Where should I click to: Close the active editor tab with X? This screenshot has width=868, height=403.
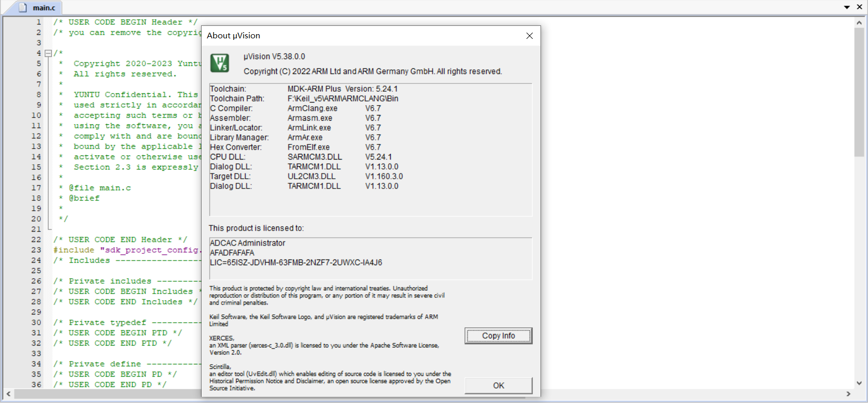[x=859, y=7]
